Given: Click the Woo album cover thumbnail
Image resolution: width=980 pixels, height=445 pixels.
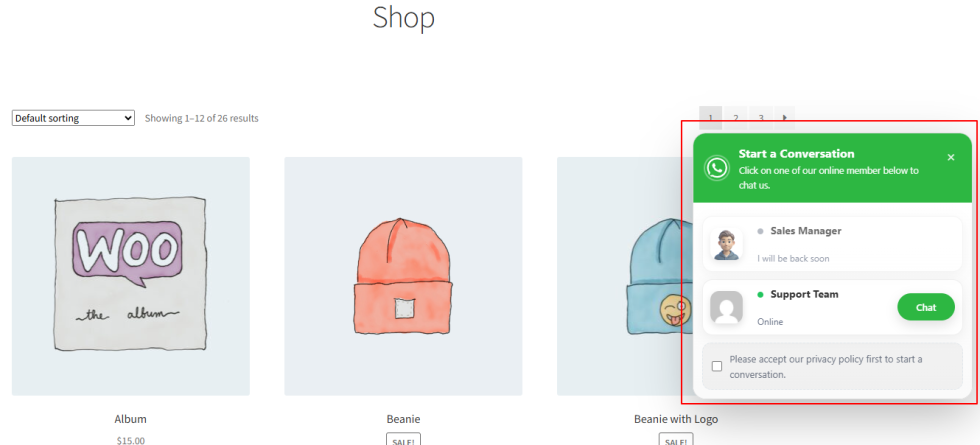Looking at the screenshot, I should [131, 276].
